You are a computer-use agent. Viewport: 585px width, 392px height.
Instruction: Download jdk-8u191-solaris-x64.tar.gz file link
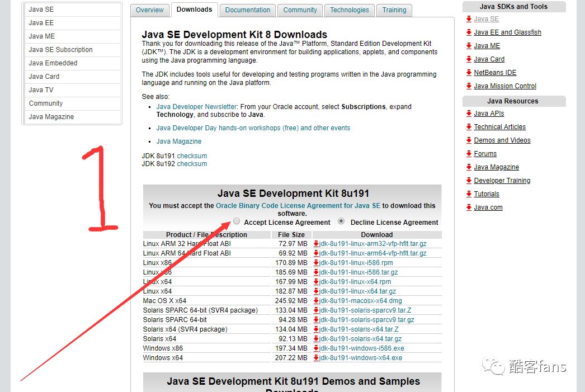[360, 339]
